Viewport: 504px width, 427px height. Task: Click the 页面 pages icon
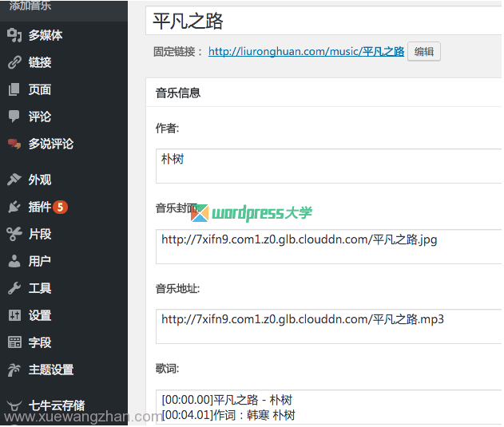coord(14,89)
